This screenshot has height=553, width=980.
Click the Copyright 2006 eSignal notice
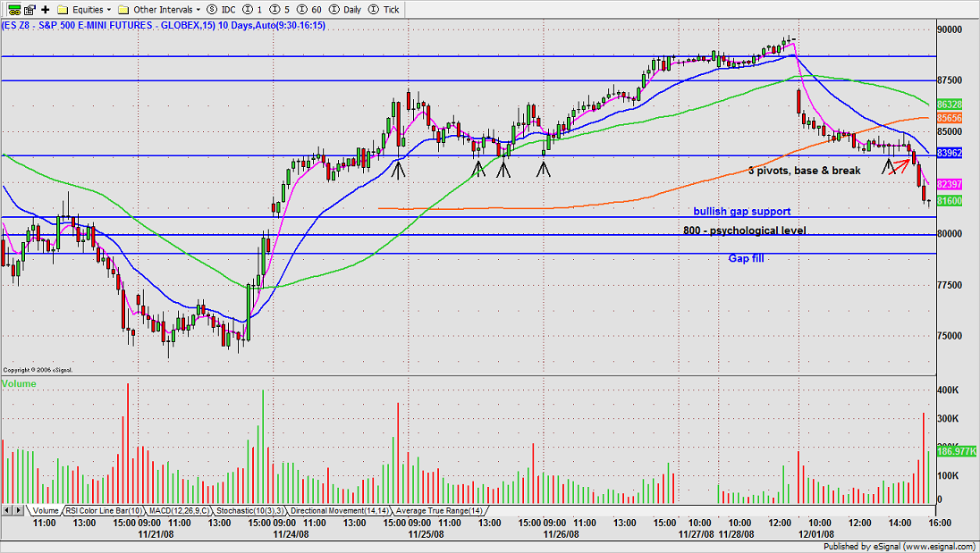click(38, 370)
